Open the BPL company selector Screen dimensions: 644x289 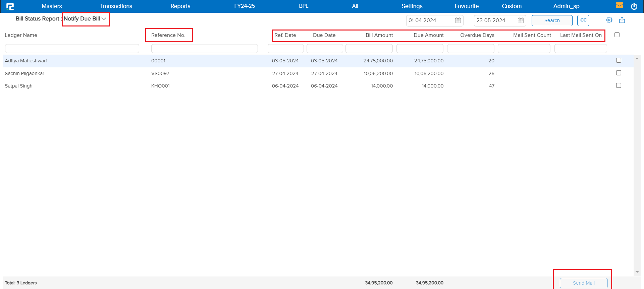pyautogui.click(x=303, y=6)
